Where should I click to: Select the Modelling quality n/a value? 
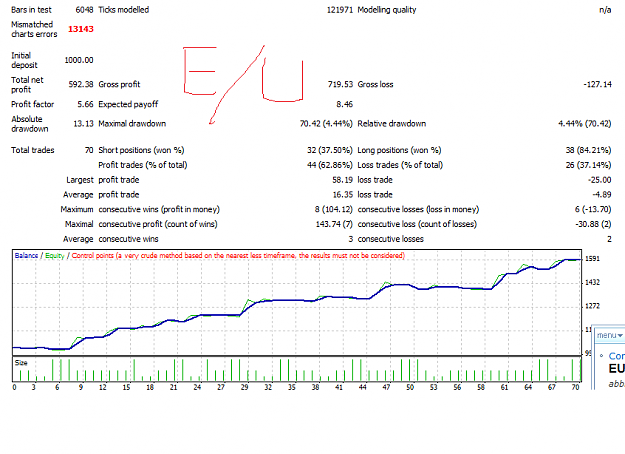pos(605,10)
